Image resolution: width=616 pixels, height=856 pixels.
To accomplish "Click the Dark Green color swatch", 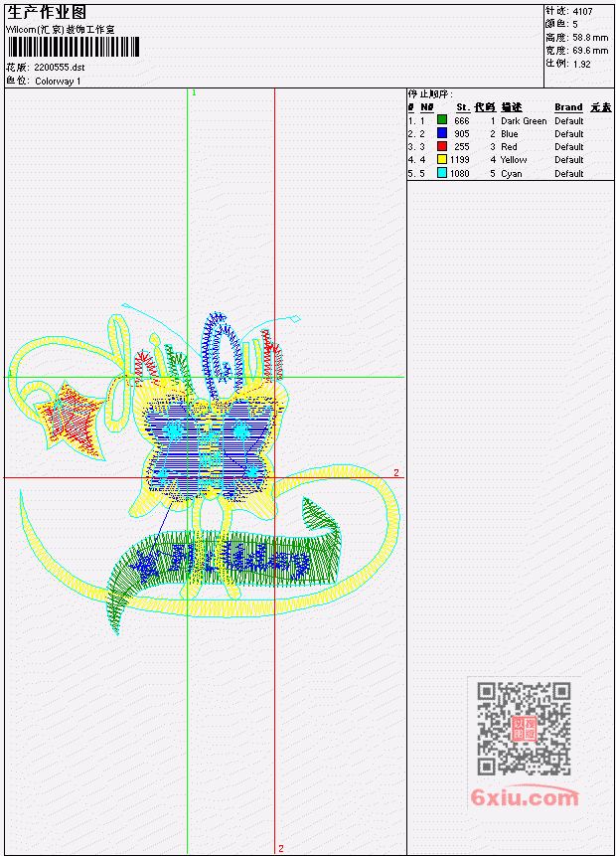I will 442,120.
